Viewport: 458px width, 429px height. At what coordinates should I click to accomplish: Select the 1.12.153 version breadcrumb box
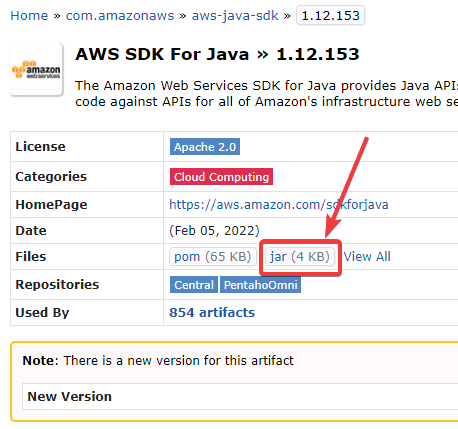[x=330, y=16]
